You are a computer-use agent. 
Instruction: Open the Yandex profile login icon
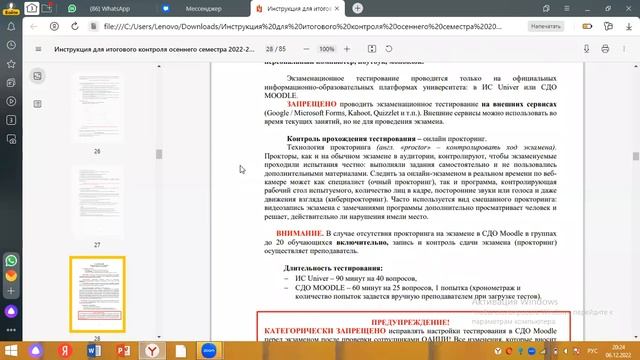tap(11, 8)
